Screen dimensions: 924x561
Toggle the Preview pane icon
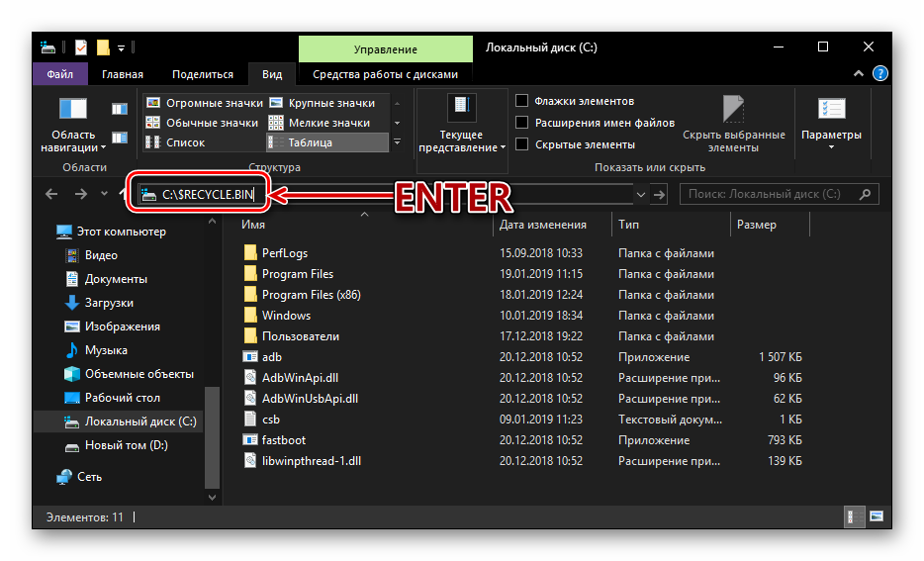120,109
